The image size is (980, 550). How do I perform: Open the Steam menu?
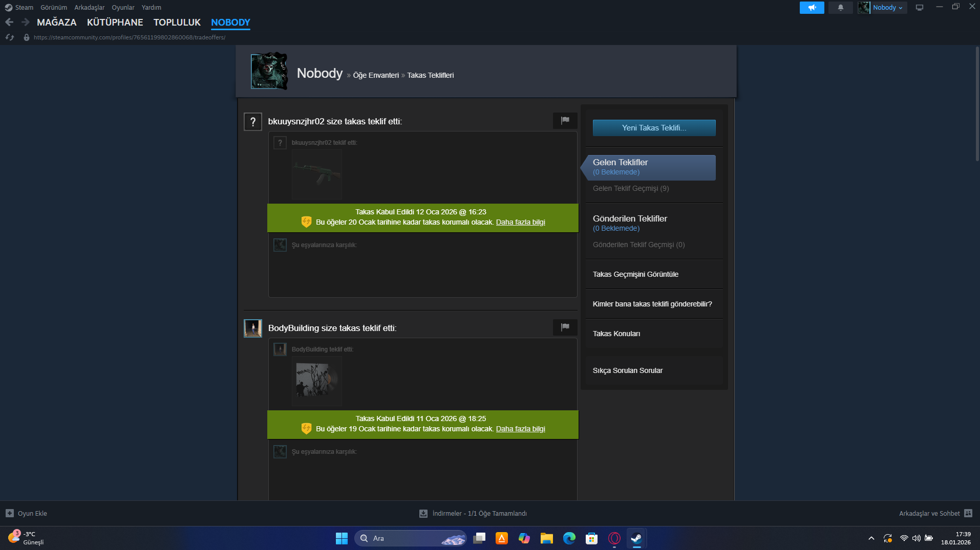click(x=24, y=8)
